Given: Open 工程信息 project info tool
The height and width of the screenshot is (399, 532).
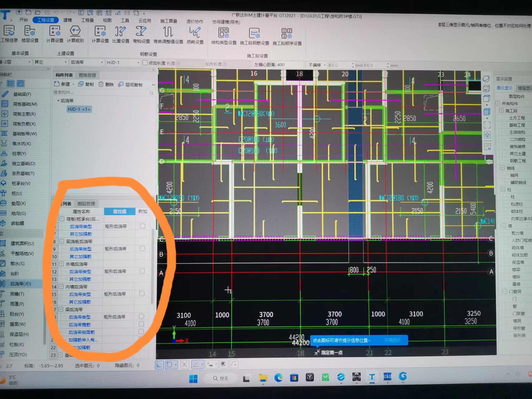Looking at the screenshot, I should click(x=9, y=34).
